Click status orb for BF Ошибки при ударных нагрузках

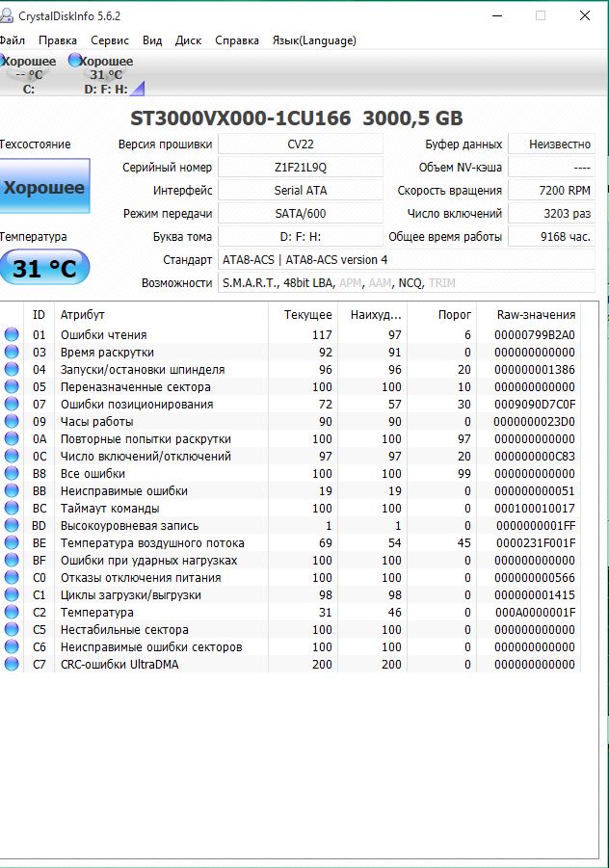[x=12, y=561]
